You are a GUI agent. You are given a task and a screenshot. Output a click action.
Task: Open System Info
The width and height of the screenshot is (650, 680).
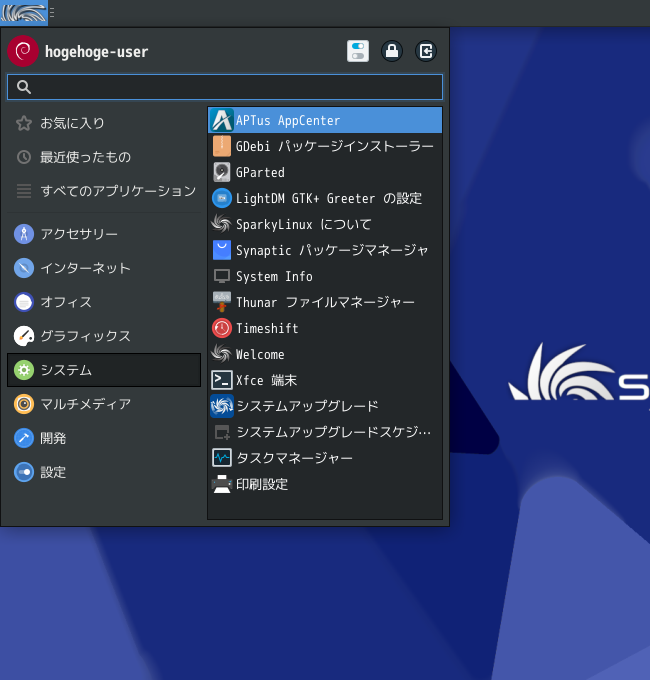coord(325,276)
